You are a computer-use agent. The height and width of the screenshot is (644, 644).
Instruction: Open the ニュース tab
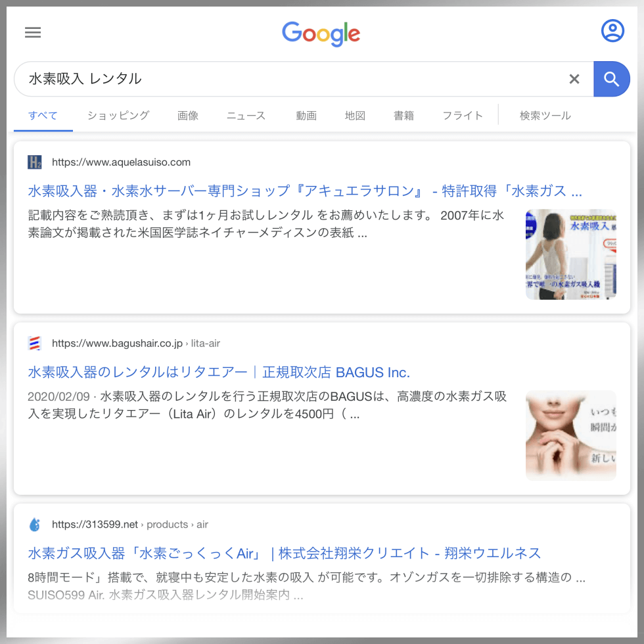click(246, 116)
